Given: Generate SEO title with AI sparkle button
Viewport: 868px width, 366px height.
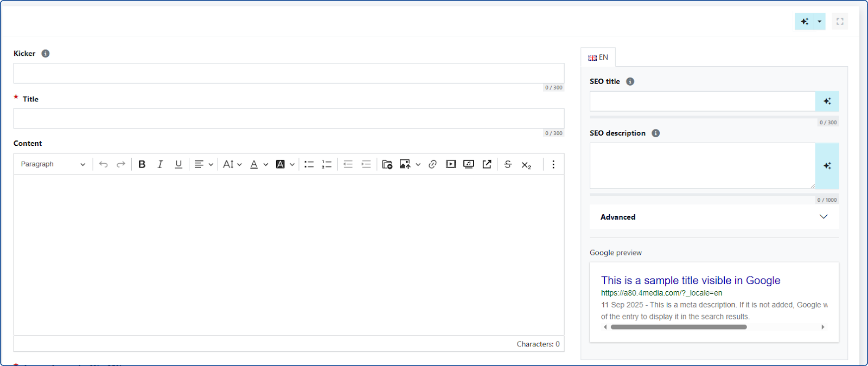Looking at the screenshot, I should pyautogui.click(x=827, y=101).
